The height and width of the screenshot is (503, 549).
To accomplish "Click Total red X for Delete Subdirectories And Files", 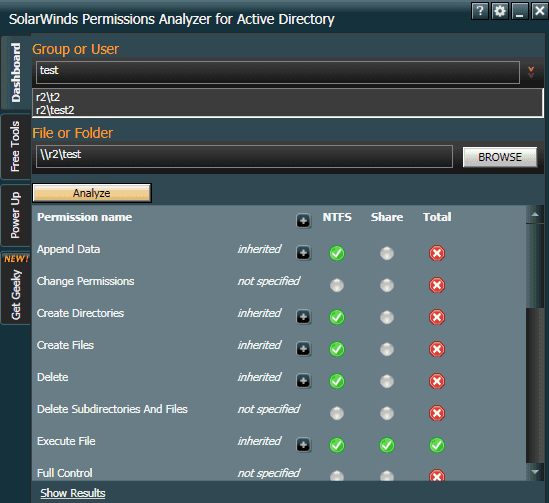I will coord(437,413).
